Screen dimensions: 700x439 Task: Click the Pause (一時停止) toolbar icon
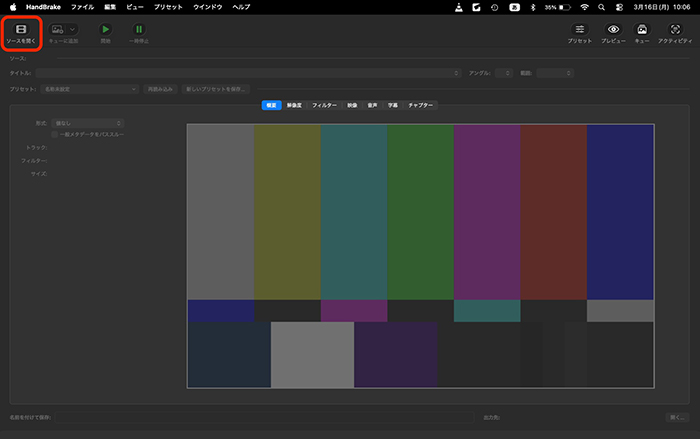(139, 31)
